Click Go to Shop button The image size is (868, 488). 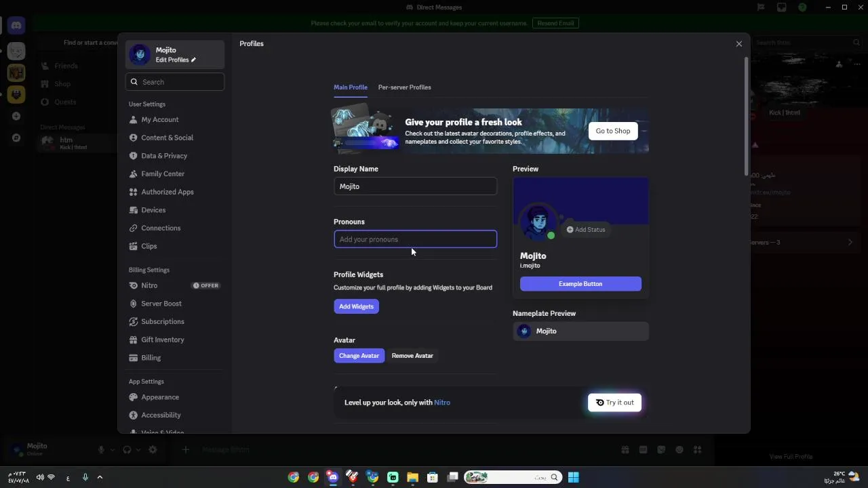point(613,131)
